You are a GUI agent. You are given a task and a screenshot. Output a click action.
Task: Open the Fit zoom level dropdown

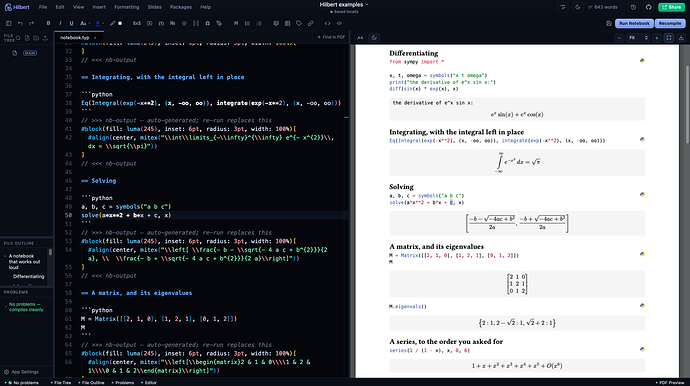[639, 38]
